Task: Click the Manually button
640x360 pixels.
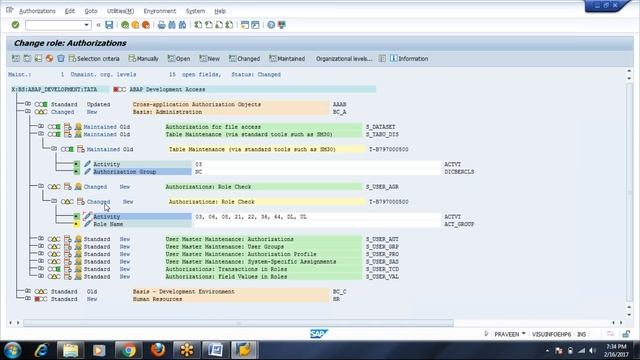Action: [x=143, y=59]
